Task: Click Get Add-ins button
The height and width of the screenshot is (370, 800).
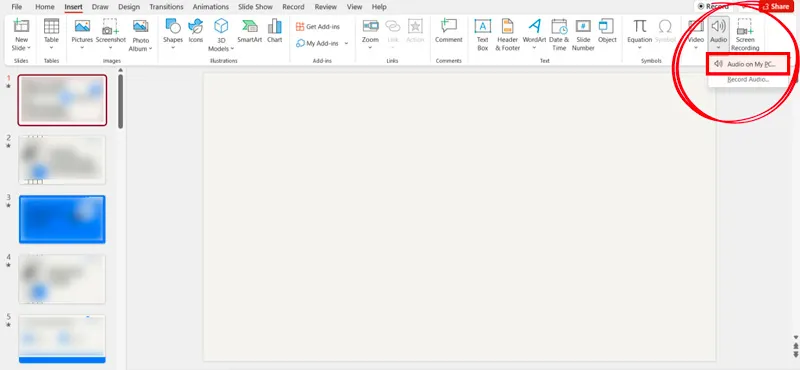Action: pos(318,27)
